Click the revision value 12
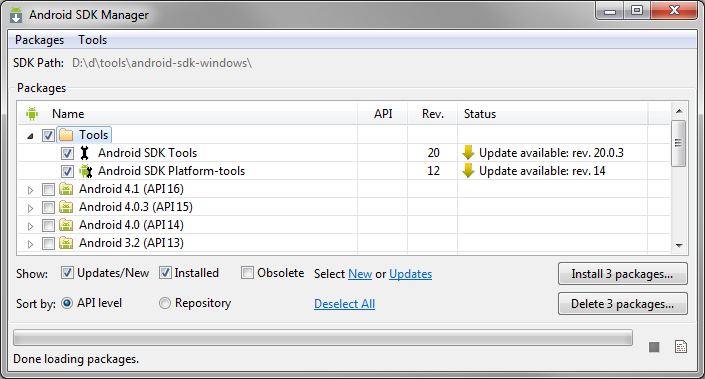Image resolution: width=705 pixels, height=379 pixels. click(x=433, y=171)
